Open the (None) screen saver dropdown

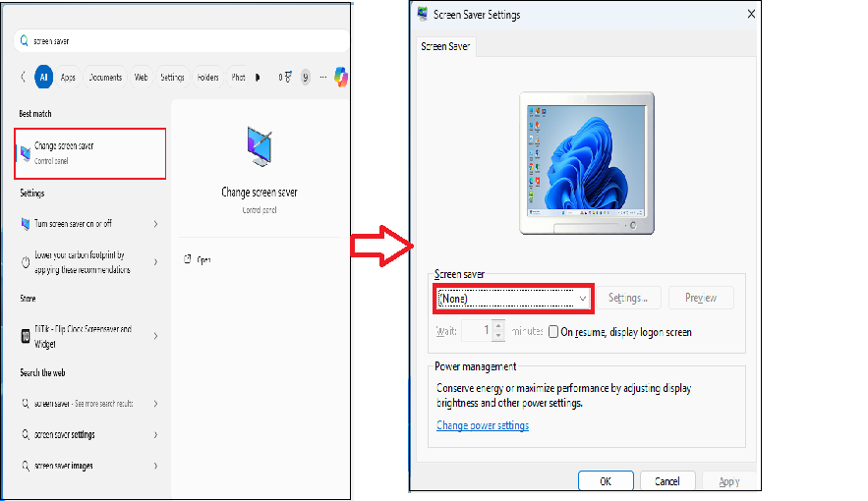point(512,299)
